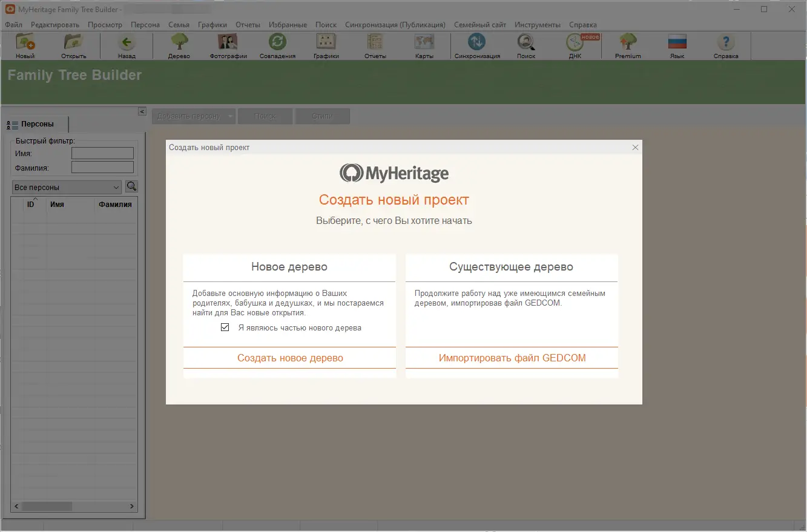The height and width of the screenshot is (532, 807).
Task: Click the Premium toolbar icon
Action: click(628, 46)
